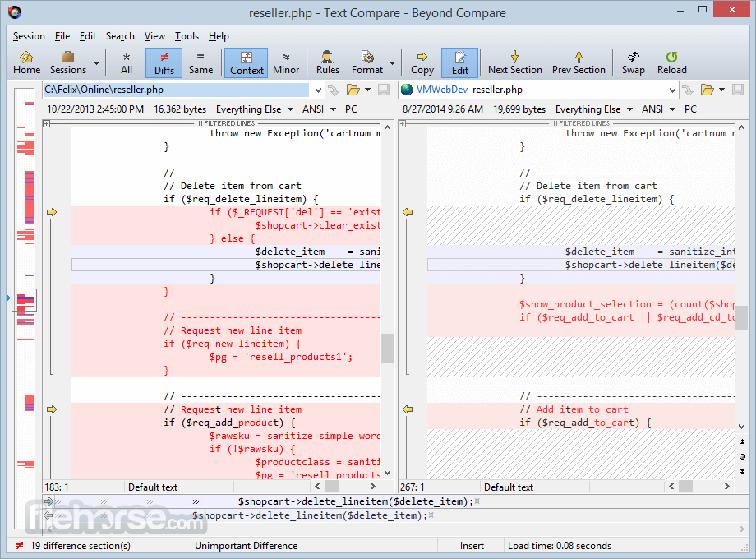Toggle Minor differences display

pyautogui.click(x=286, y=62)
